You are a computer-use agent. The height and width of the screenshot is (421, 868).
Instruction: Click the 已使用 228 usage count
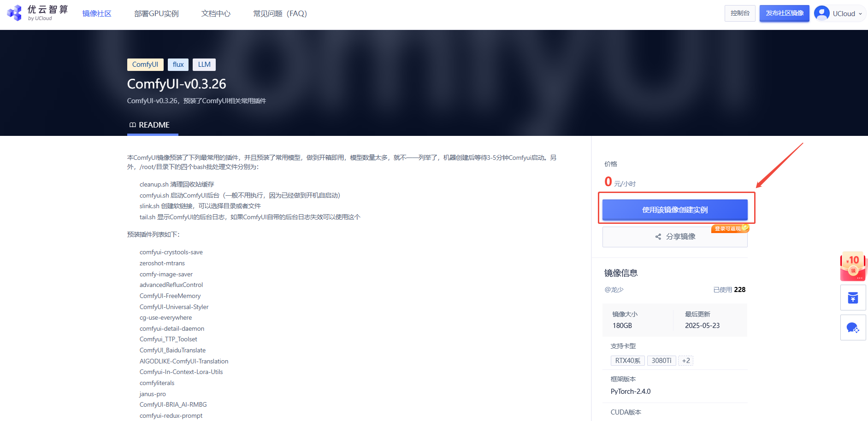(729, 290)
